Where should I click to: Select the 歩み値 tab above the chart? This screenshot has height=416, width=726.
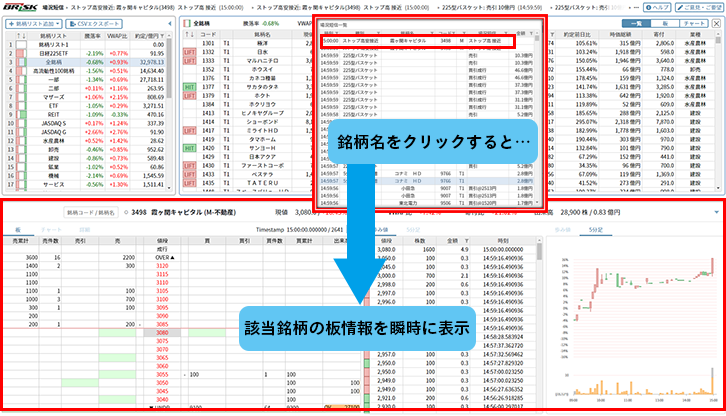point(562,229)
